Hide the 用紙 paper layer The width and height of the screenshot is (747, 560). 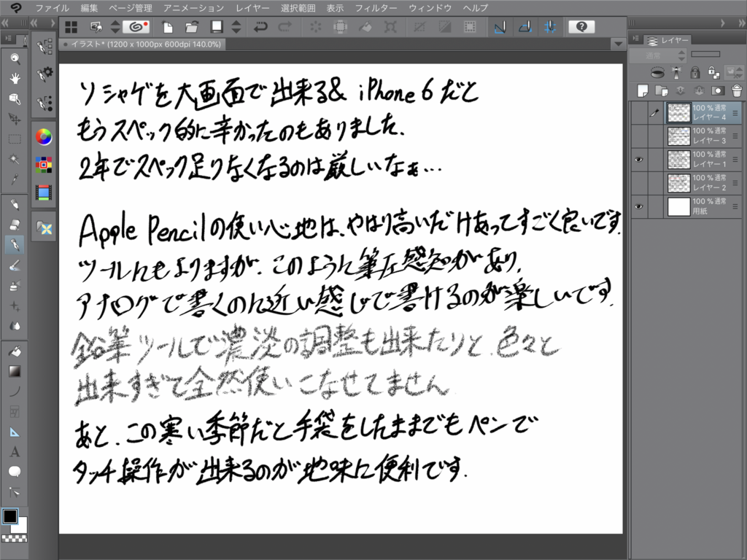coord(639,206)
